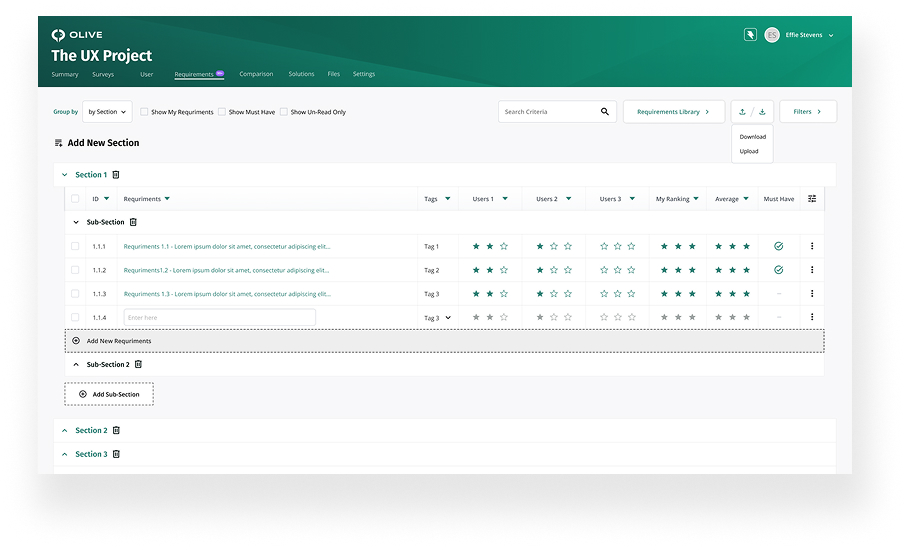Expand Section 3 chevron

(65, 454)
